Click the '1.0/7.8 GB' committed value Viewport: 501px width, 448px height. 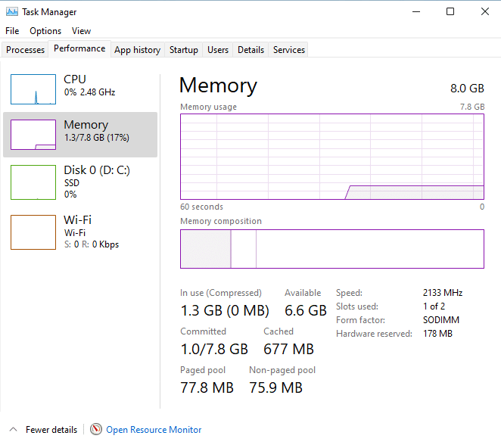click(x=214, y=350)
